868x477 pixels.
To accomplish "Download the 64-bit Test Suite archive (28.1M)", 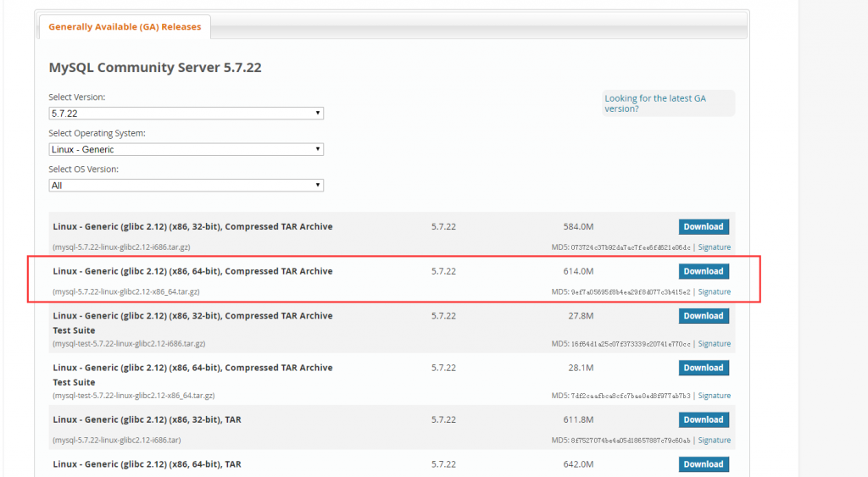I will click(x=704, y=368).
